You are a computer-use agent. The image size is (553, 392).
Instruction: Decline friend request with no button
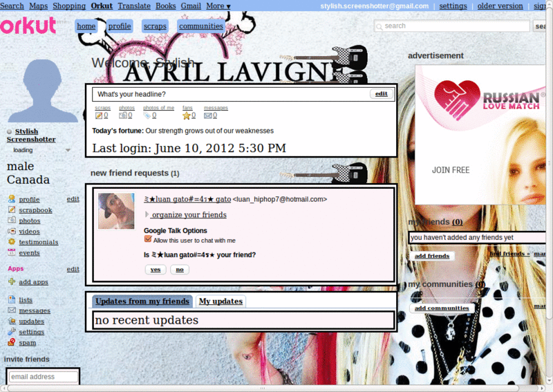coord(180,270)
